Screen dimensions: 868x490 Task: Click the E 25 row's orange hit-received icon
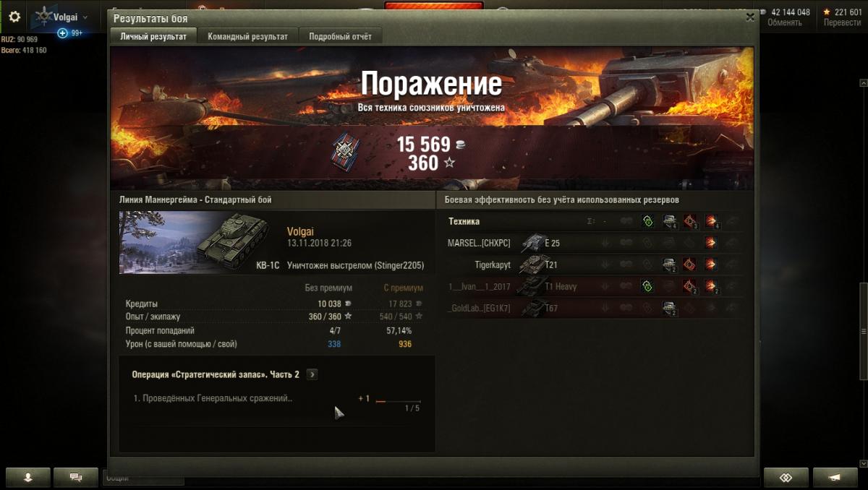(x=710, y=243)
